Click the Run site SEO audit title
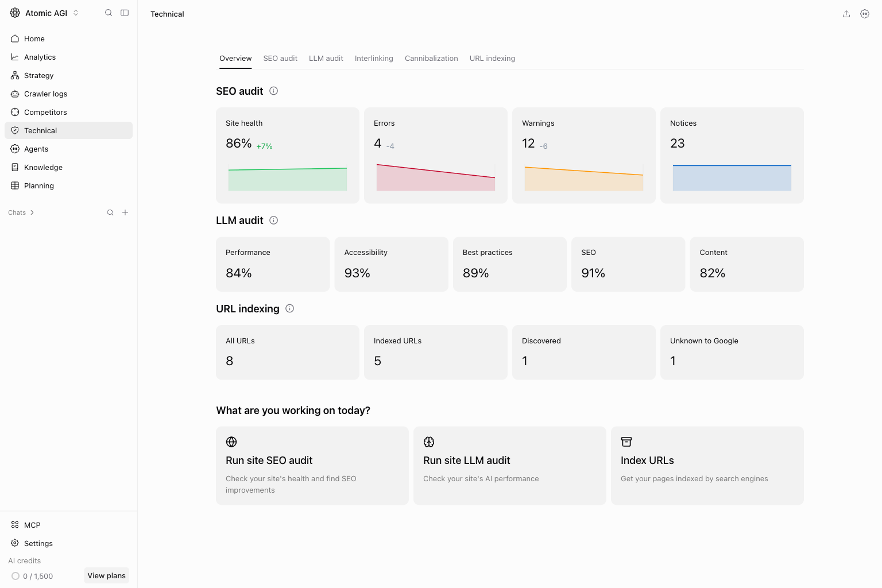Viewport: 882px width, 588px height. [x=269, y=461]
